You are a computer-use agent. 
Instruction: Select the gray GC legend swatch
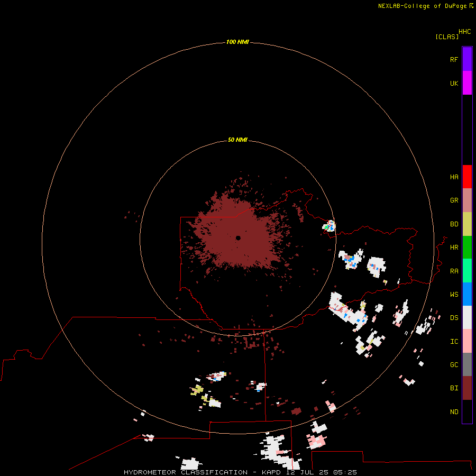[467, 364]
